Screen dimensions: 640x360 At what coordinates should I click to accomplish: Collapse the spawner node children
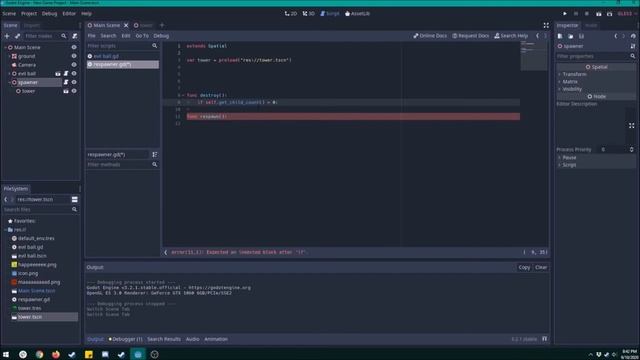pos(10,82)
